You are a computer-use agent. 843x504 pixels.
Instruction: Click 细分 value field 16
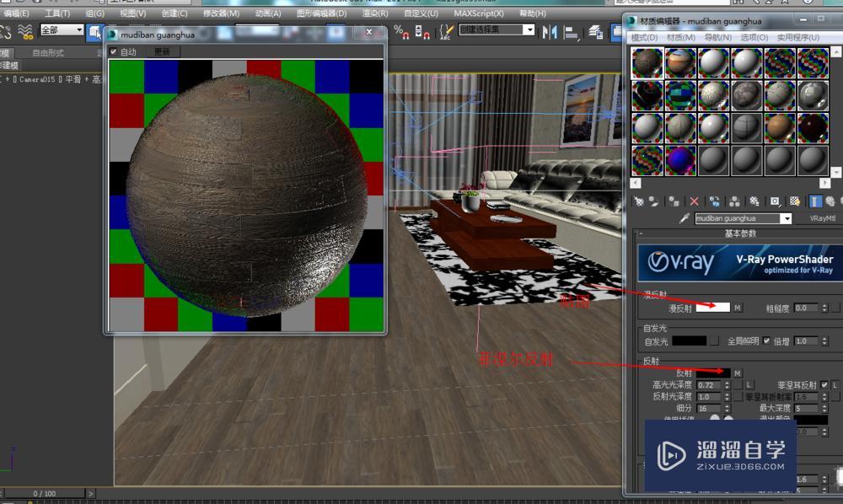709,409
